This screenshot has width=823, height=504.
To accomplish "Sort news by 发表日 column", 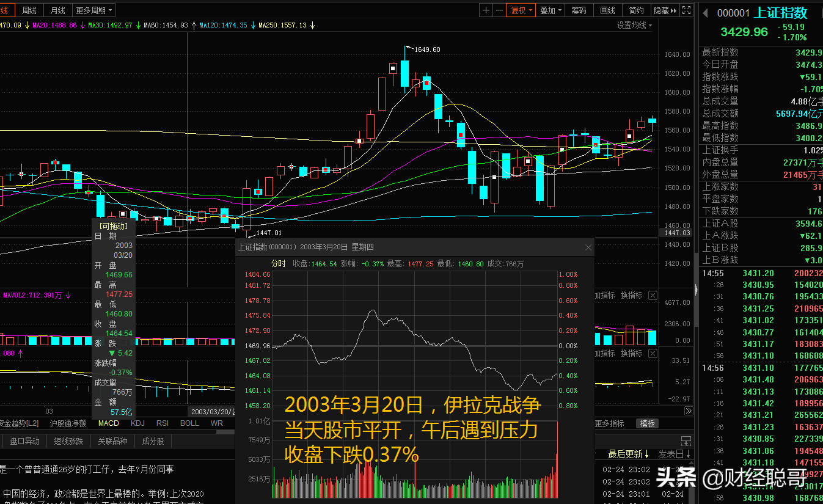I will click(675, 455).
